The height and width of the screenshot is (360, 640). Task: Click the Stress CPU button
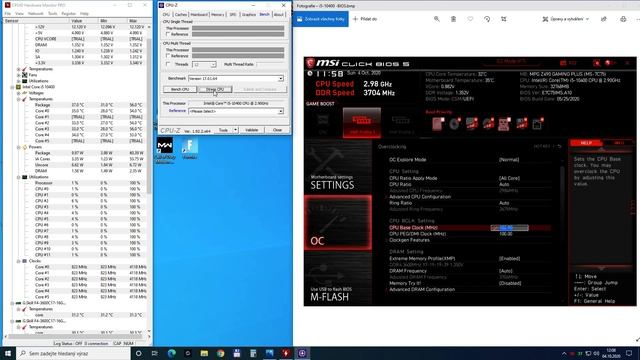pyautogui.click(x=215, y=89)
